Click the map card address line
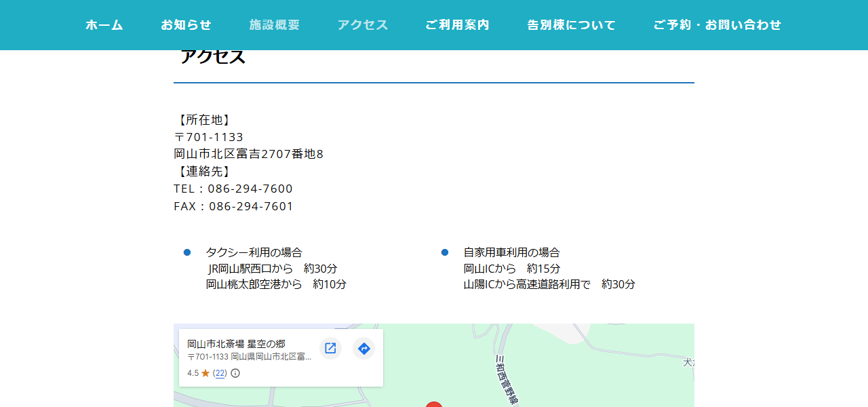 [250, 357]
